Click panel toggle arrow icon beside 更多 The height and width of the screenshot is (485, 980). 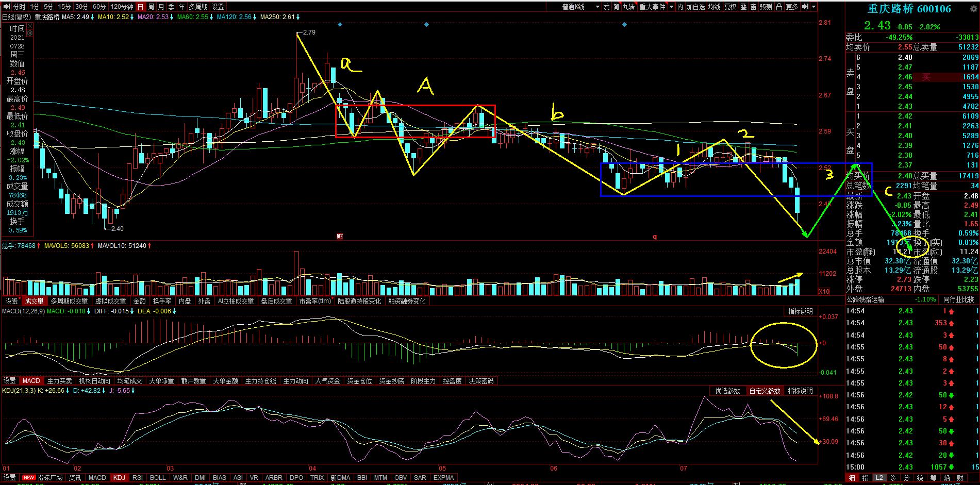point(805,7)
